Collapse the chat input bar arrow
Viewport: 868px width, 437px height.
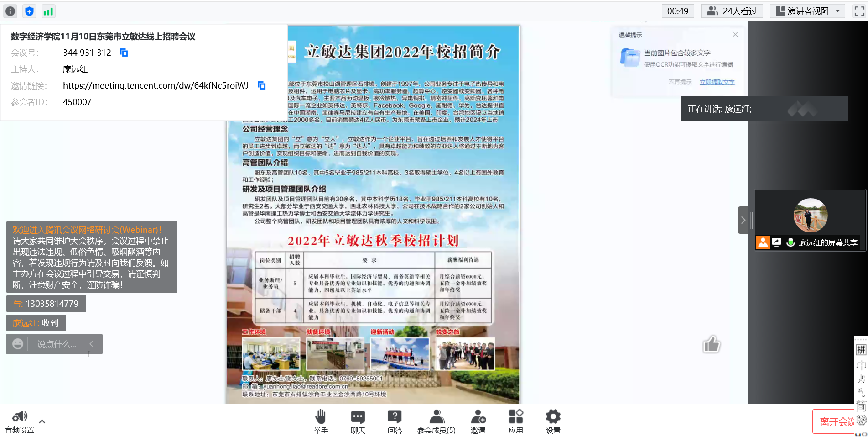91,344
